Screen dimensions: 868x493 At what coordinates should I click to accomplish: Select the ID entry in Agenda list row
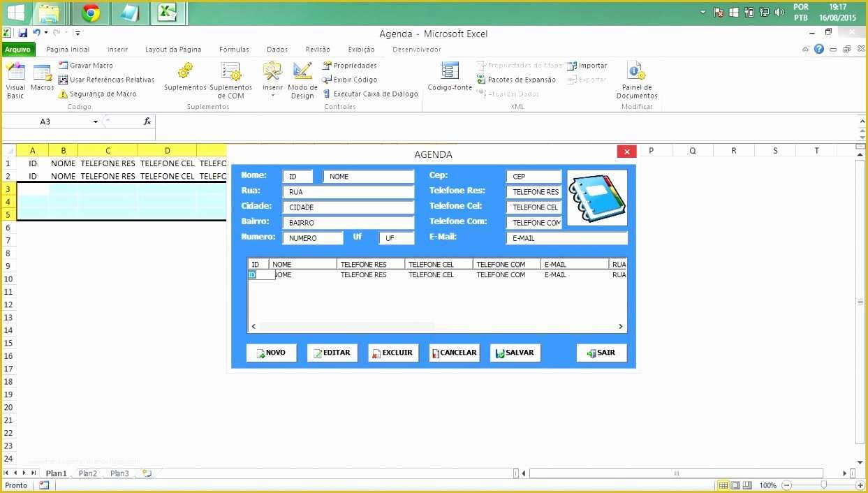(252, 275)
